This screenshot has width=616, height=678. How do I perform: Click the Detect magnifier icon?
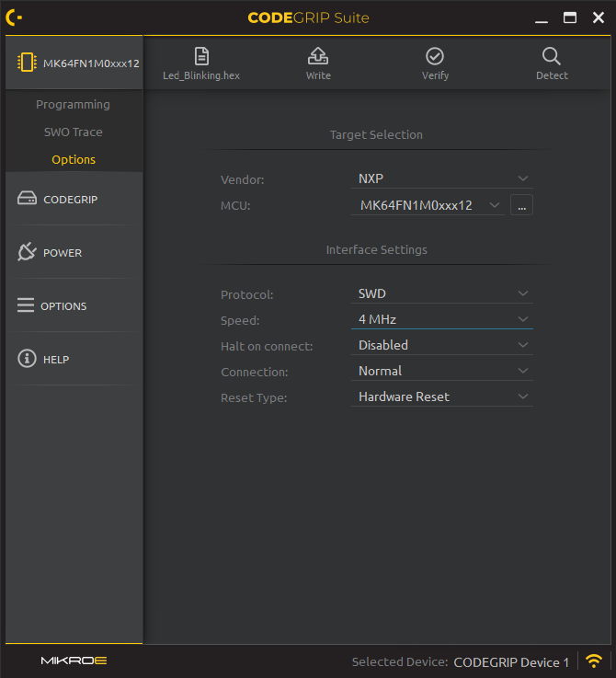(x=552, y=56)
